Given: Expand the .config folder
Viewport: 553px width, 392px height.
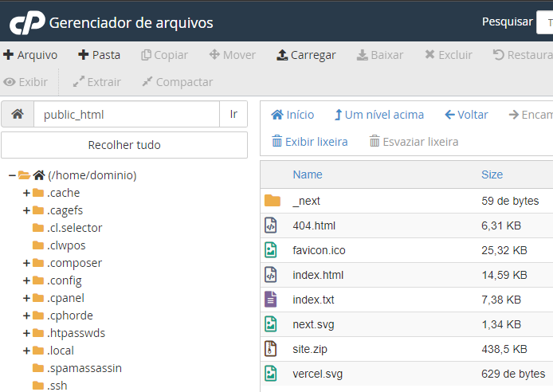Looking at the screenshot, I should coord(26,280).
